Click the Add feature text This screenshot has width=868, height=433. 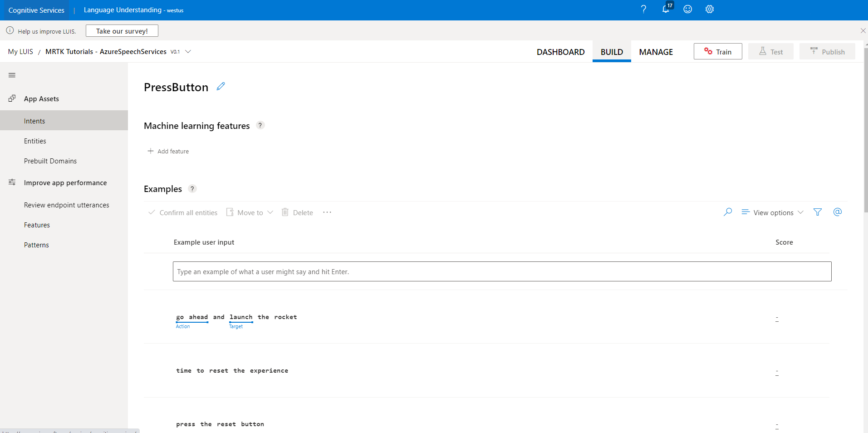pos(173,151)
